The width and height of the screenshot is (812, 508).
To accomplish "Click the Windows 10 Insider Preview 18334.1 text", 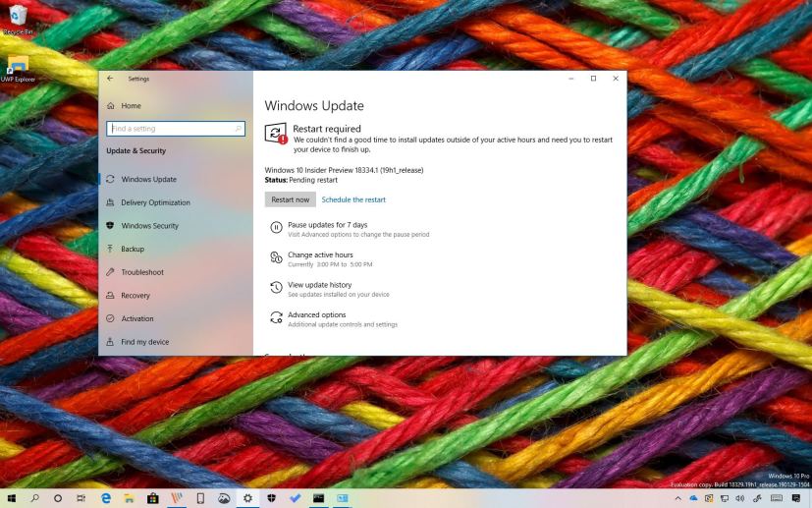I will [x=344, y=170].
